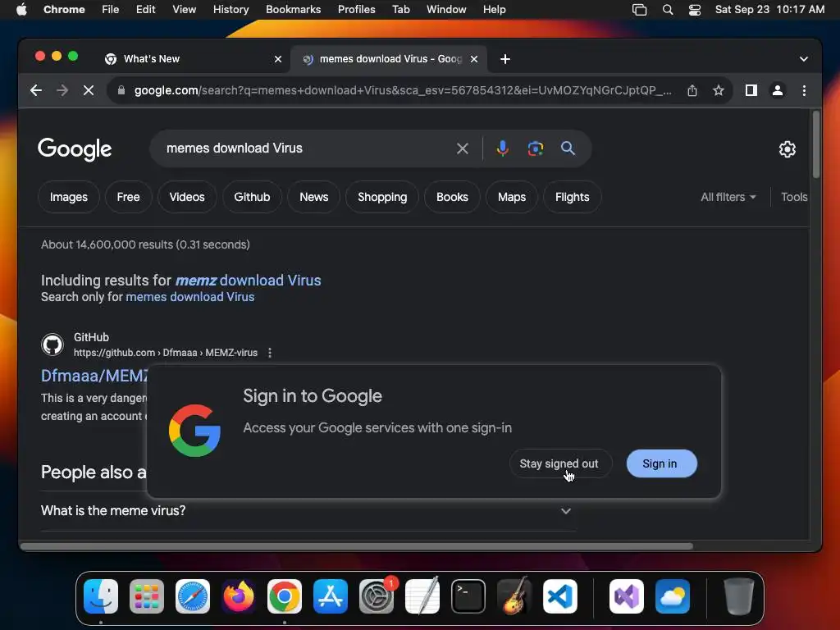Open Spotlight search in menu bar
The width and height of the screenshot is (840, 630).
668,10
